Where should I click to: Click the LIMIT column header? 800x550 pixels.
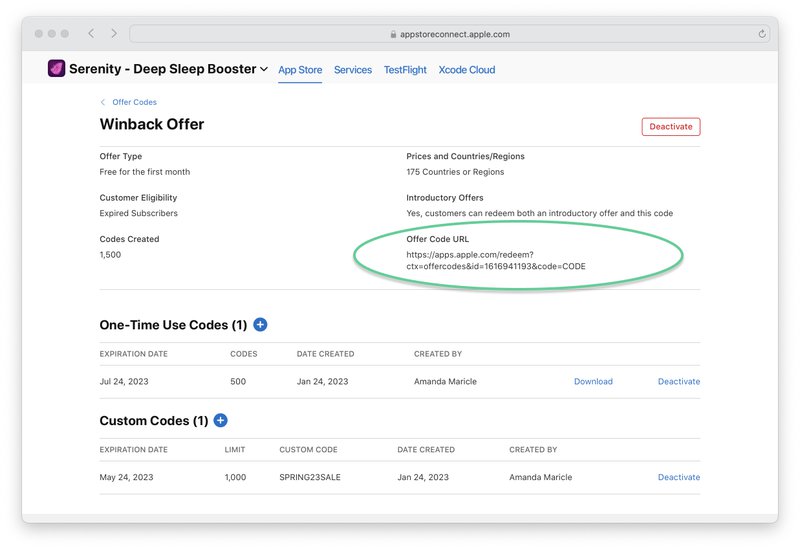coord(235,449)
